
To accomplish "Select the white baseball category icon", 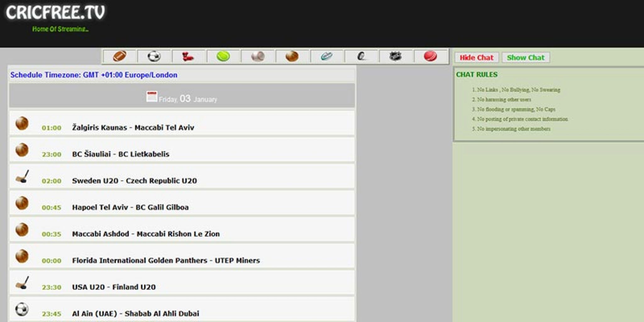I will pyautogui.click(x=258, y=57).
